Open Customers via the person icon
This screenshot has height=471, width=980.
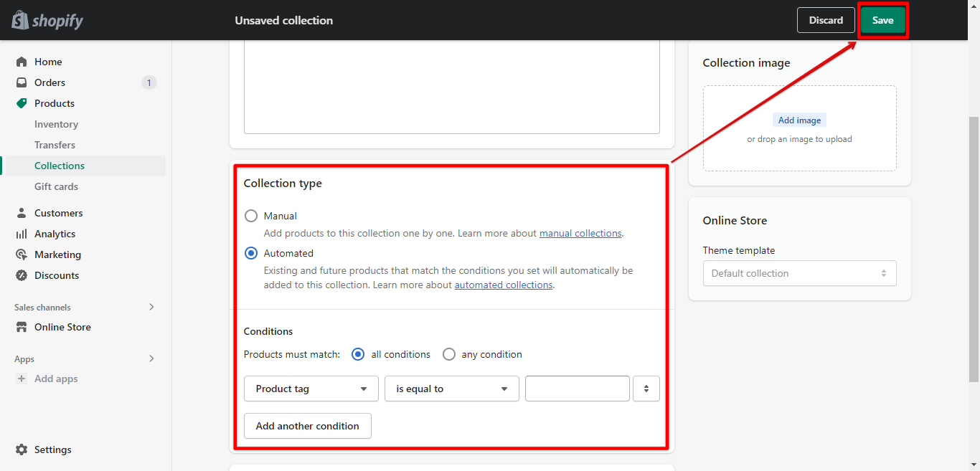[x=22, y=213]
